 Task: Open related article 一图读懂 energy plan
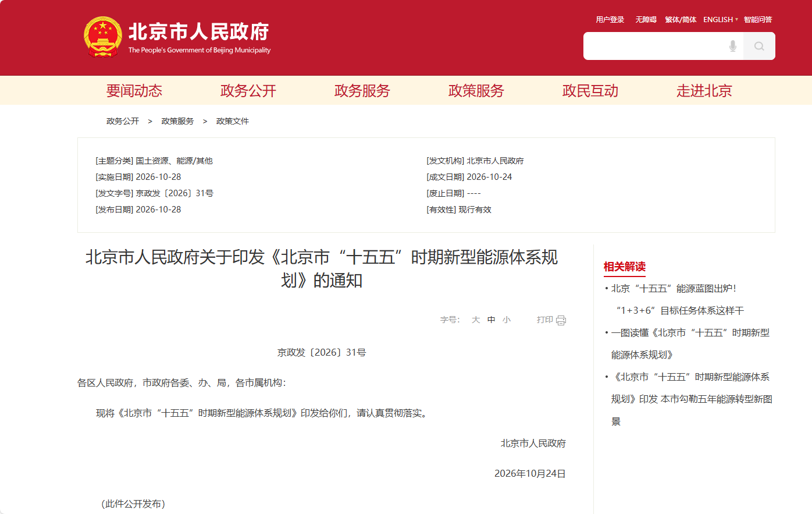[690, 343]
